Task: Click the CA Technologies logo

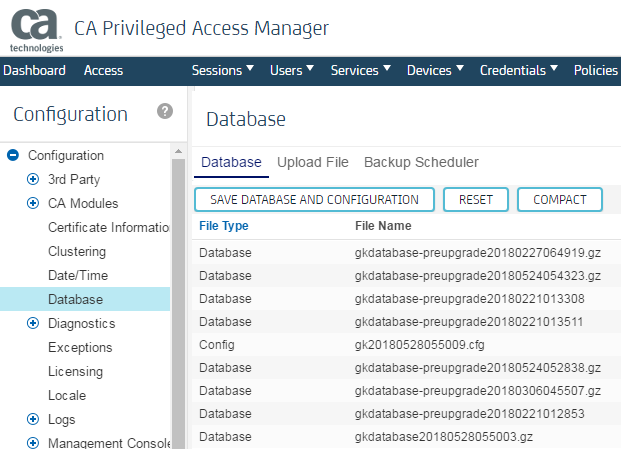Action: point(36,28)
